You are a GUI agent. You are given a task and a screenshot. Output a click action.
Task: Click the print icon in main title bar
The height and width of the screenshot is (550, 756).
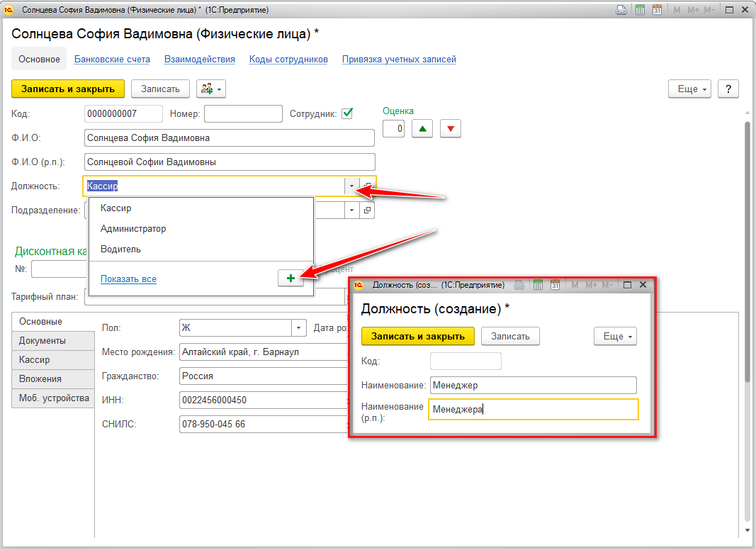(621, 11)
